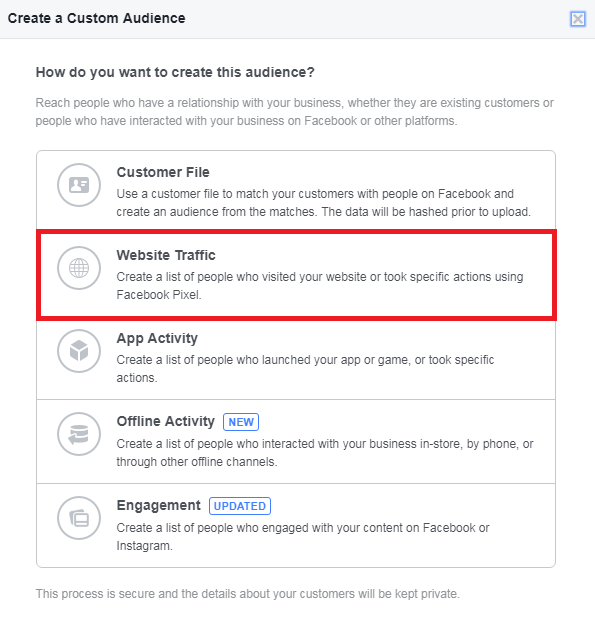Click the UPDATED badge beside Engagement
This screenshot has width=595, height=635.
[x=240, y=506]
